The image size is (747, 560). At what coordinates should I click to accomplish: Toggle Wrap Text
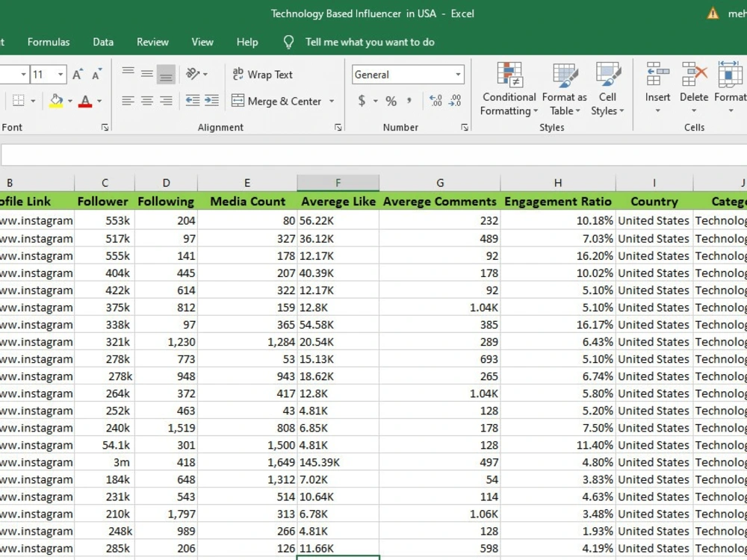click(x=262, y=74)
